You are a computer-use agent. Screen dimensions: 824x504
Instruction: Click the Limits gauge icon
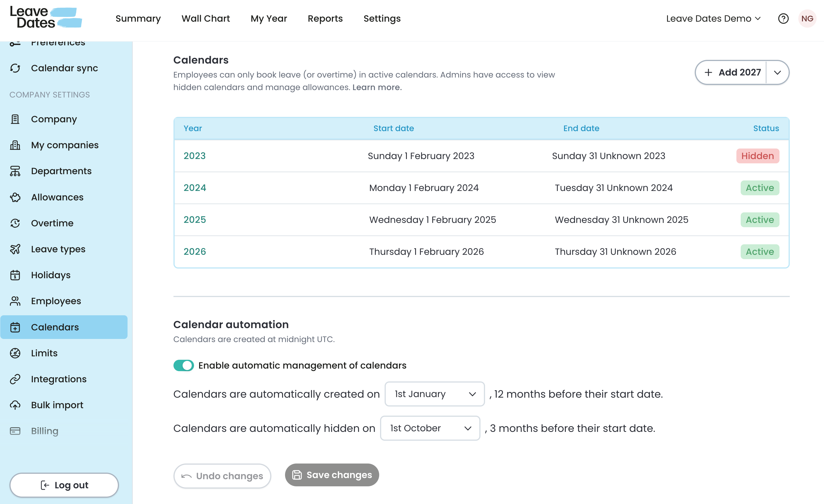pyautogui.click(x=15, y=353)
